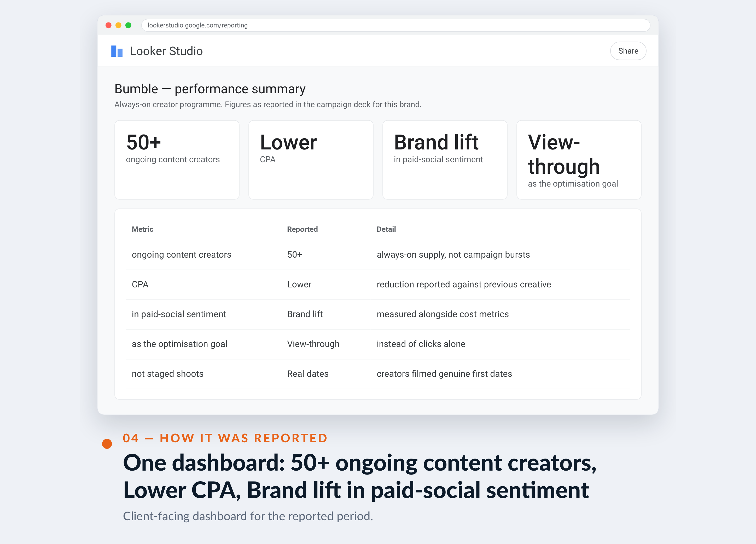Click the yellow minimize window dot
The height and width of the screenshot is (544, 756).
(118, 25)
